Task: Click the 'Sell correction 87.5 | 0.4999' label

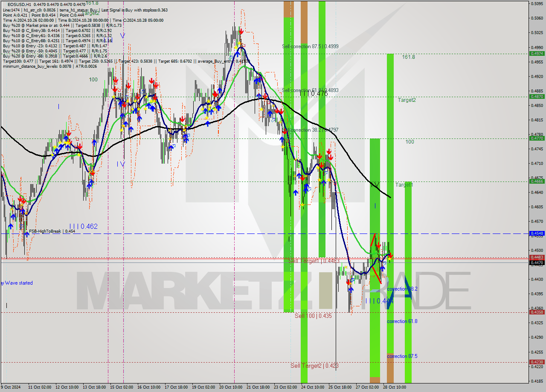Action: click(311, 46)
